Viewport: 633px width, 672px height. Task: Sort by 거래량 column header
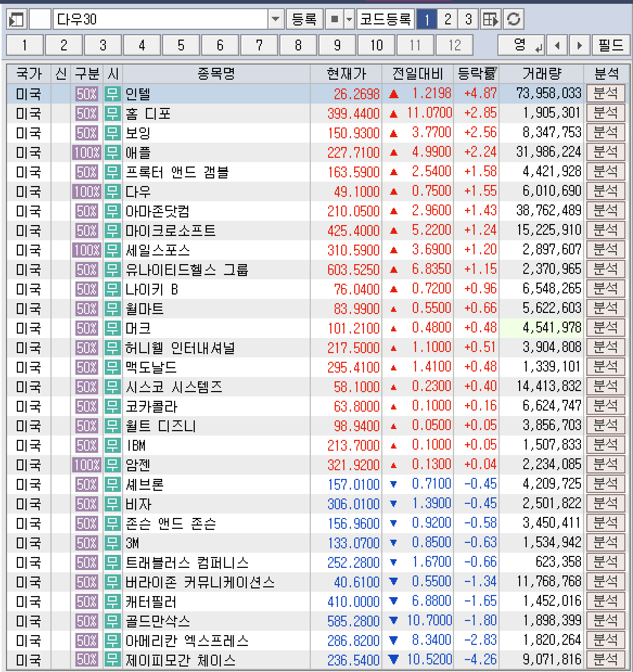pyautogui.click(x=541, y=74)
